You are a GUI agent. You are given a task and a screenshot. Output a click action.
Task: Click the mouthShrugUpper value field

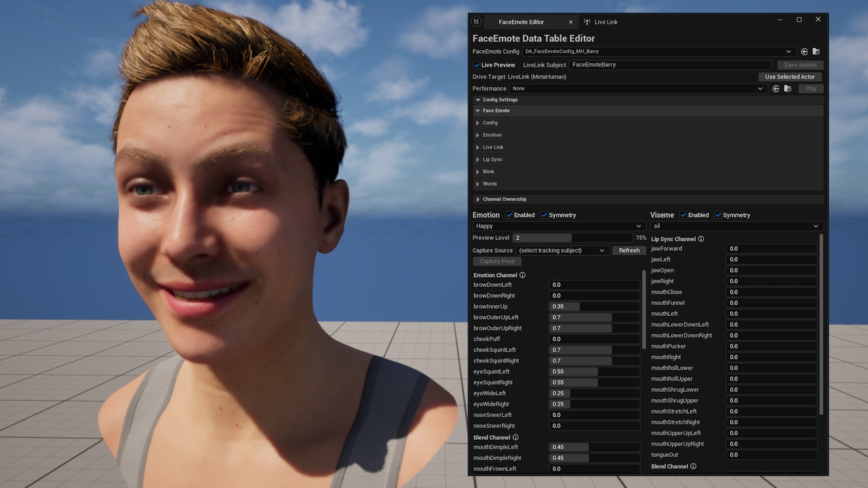(772, 401)
